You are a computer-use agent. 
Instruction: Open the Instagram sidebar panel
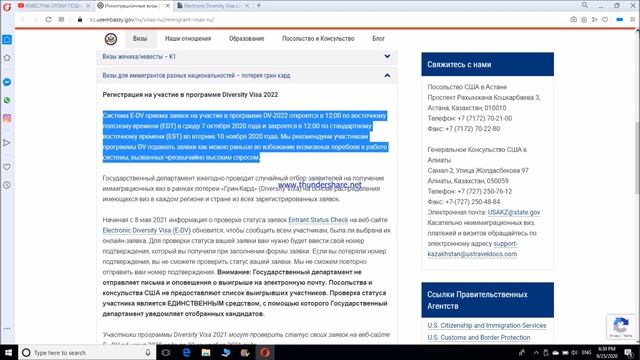[x=7, y=118]
